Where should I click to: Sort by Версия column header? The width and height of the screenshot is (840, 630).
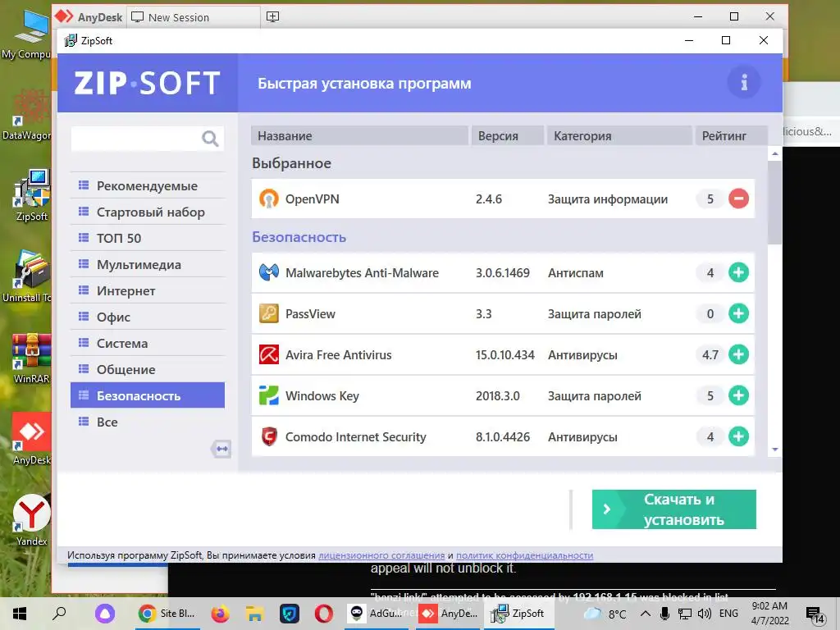pyautogui.click(x=507, y=135)
